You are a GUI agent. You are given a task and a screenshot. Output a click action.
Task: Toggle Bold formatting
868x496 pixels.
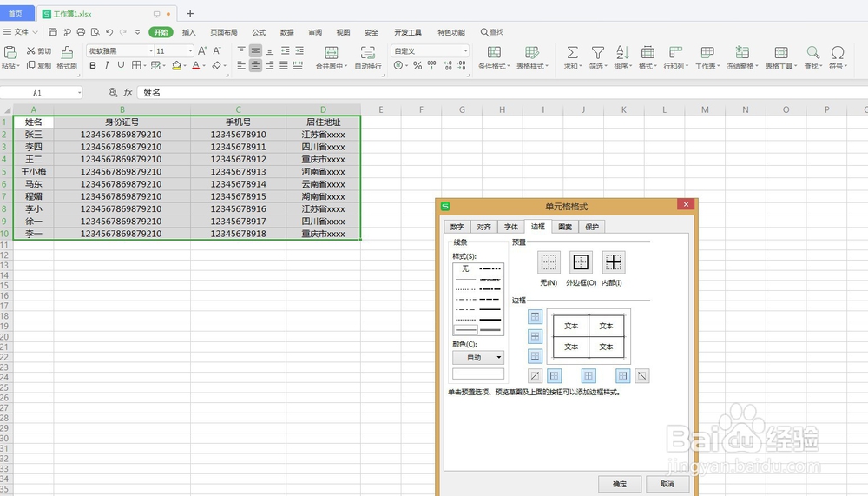tap(93, 65)
